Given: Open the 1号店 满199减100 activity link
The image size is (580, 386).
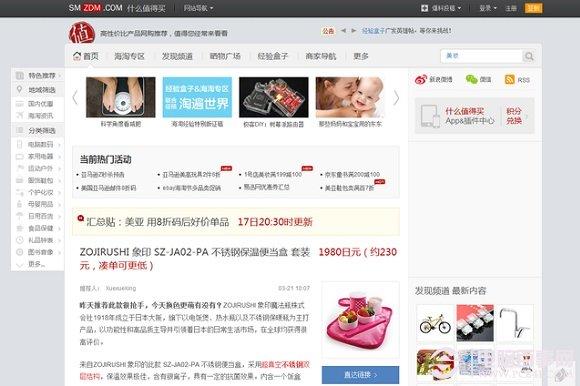Looking at the screenshot, I should click(x=273, y=174).
